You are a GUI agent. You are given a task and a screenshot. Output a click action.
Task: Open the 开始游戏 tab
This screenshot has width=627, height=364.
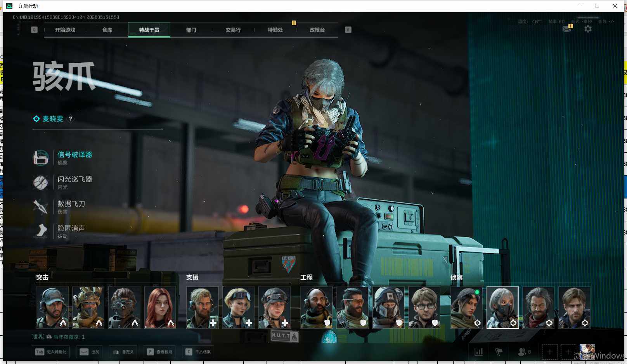(65, 30)
